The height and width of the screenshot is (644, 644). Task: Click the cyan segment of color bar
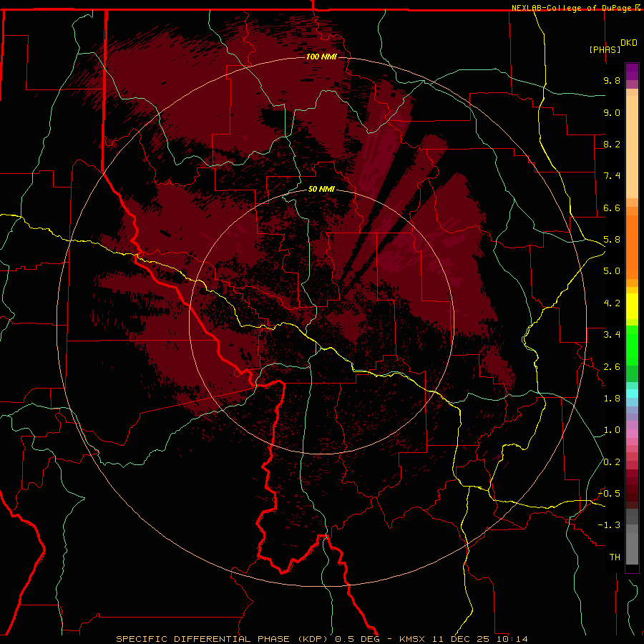632,394
